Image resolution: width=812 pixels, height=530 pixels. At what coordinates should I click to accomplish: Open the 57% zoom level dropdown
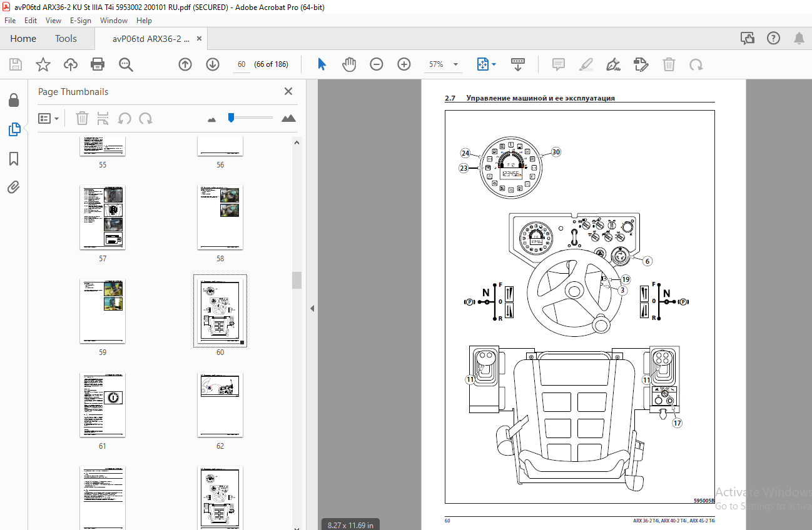(444, 64)
